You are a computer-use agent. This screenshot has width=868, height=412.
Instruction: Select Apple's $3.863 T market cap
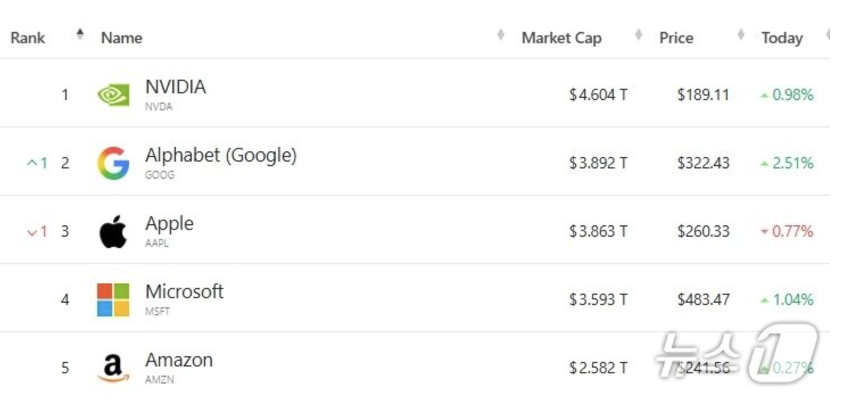point(598,232)
